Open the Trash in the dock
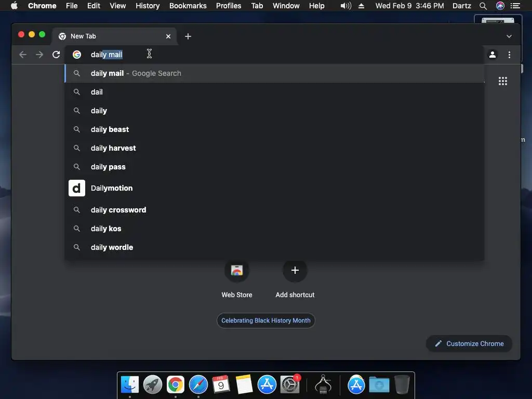The image size is (532, 399). [x=402, y=384]
